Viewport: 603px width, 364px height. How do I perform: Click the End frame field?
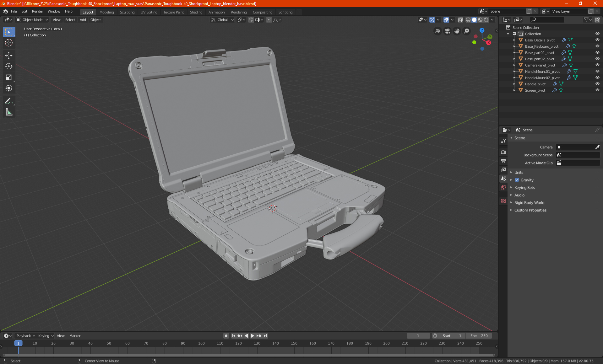(x=479, y=336)
